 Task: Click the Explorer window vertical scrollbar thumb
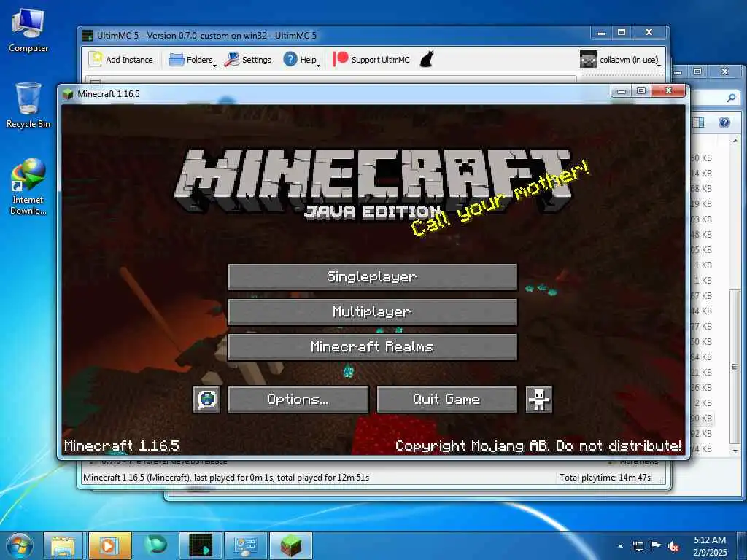click(735, 366)
